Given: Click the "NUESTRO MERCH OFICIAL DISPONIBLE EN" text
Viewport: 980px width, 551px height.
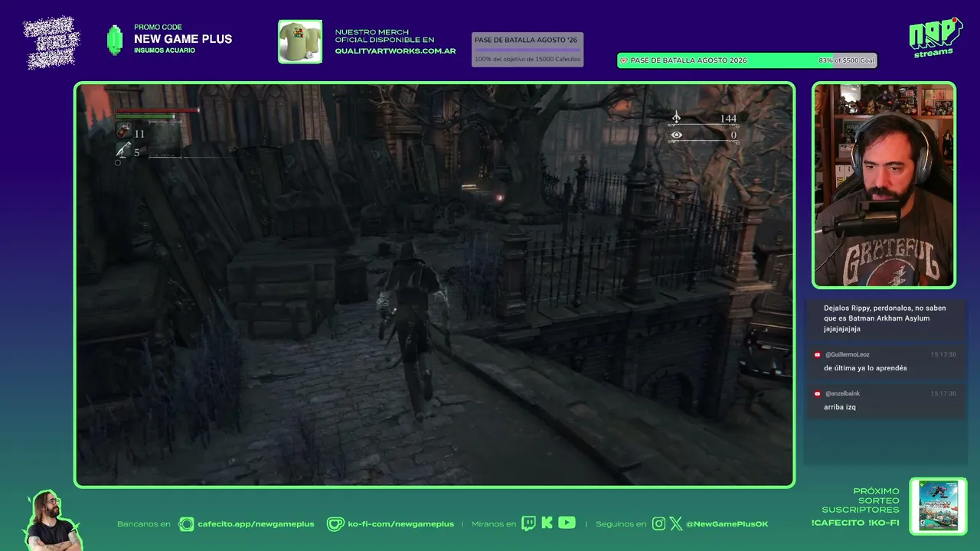Looking at the screenshot, I should coord(384,36).
